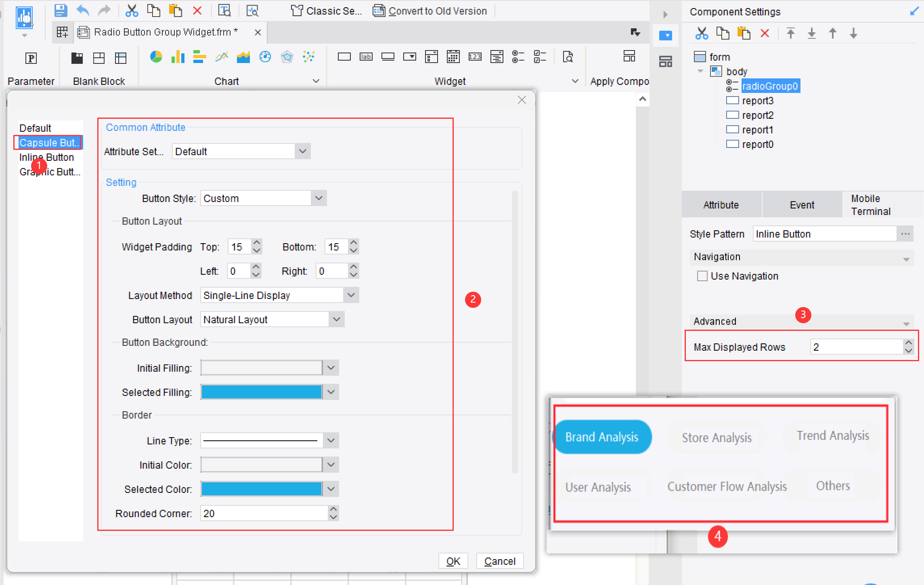This screenshot has width=924, height=585.
Task: Enable the Use Navigation checkbox
Action: pos(702,276)
